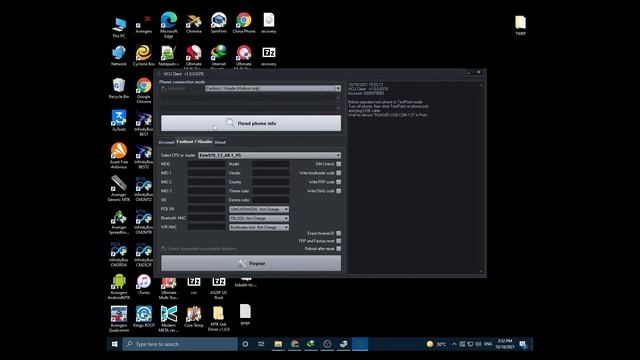Click Cortana circle on taskbar
The image size is (640, 360).
click(x=245, y=344)
